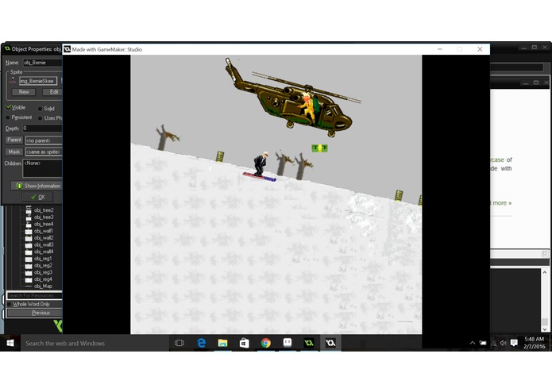Image resolution: width=552 pixels, height=392 pixels.
Task: Enable the Persistent checkbox
Action: 8,117
